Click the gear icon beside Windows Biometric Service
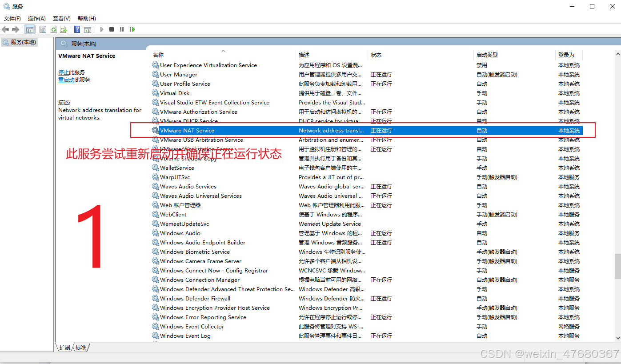 click(x=155, y=252)
